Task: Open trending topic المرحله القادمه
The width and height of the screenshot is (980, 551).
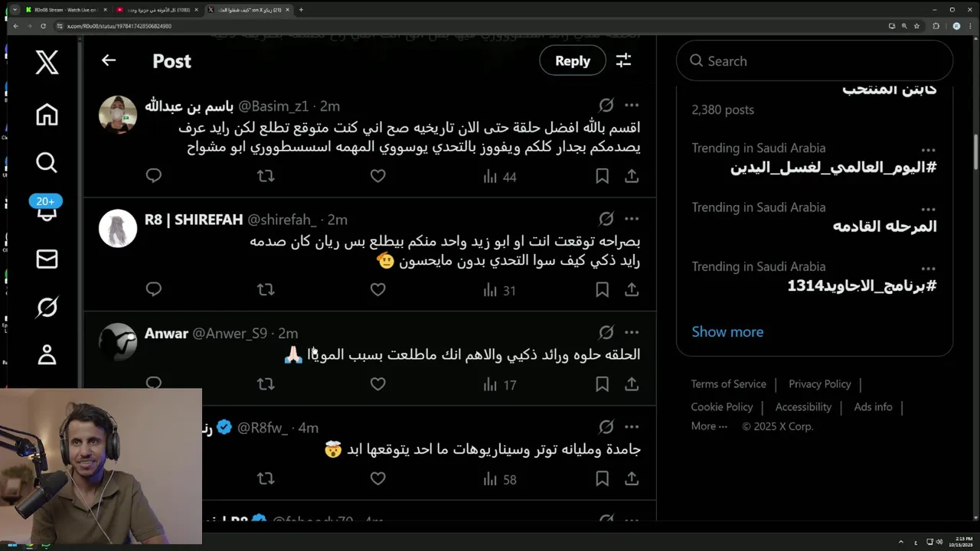Action: 884,226
